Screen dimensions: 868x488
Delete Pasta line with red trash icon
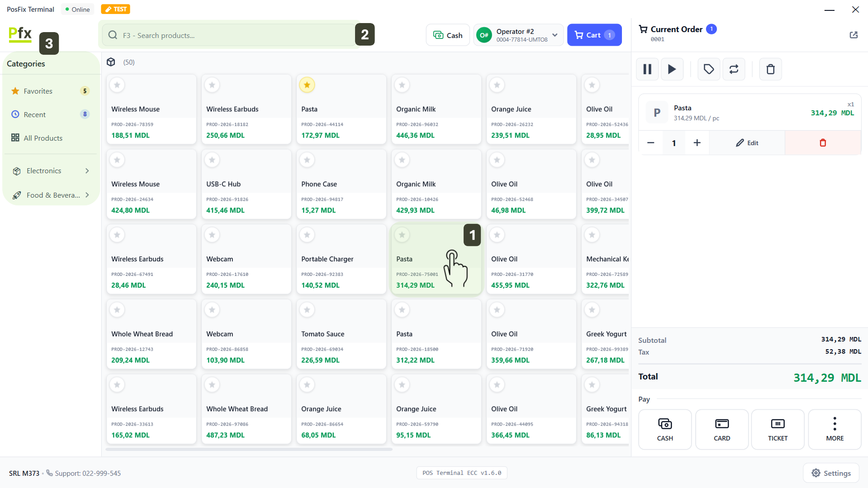point(823,143)
